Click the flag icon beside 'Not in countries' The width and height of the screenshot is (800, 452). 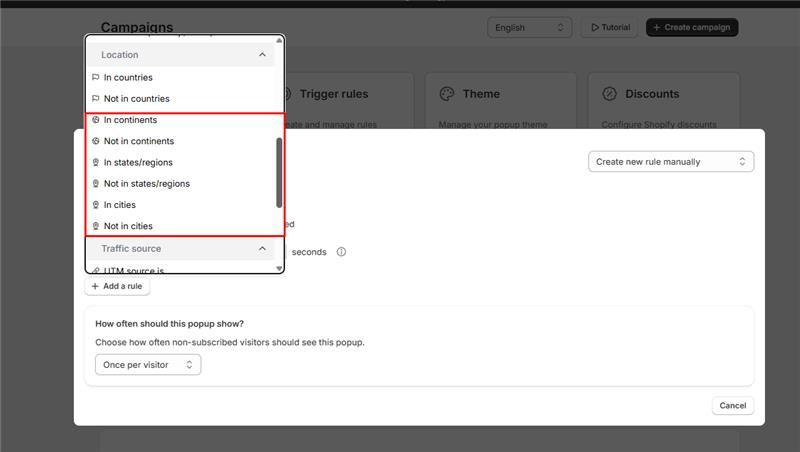pyautogui.click(x=95, y=98)
